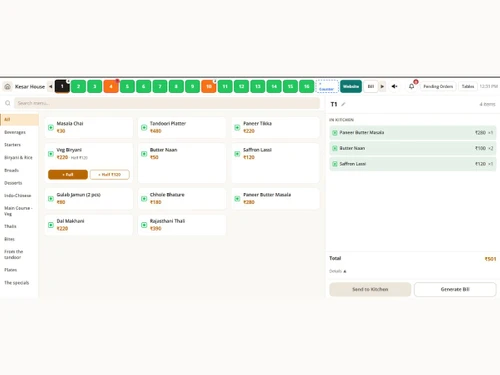This screenshot has width=500, height=375.
Task: Click the Total amount ₹501
Action: (x=490, y=259)
